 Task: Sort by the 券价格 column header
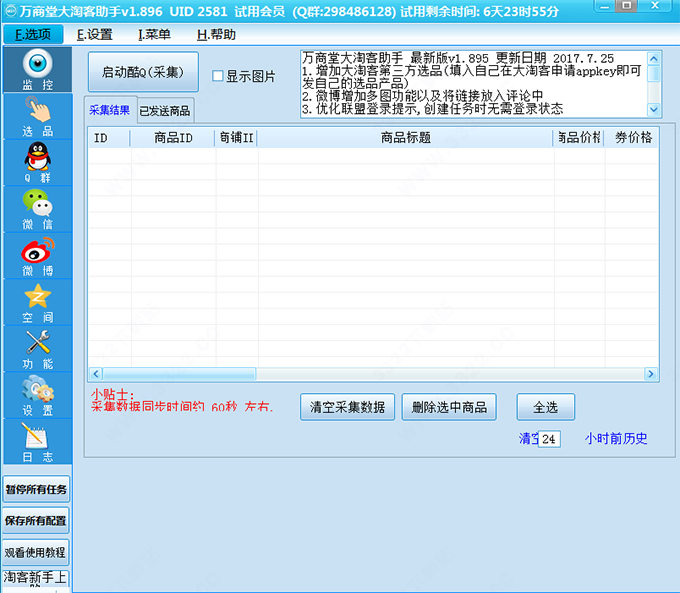[x=632, y=138]
